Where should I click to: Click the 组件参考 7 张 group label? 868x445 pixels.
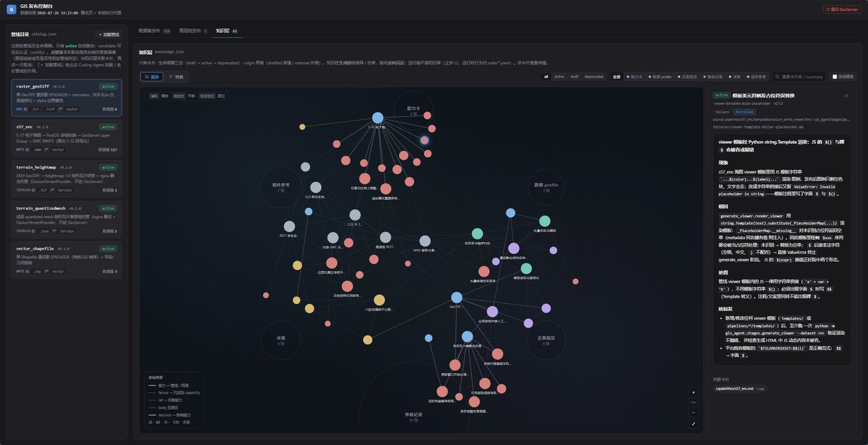[281, 187]
